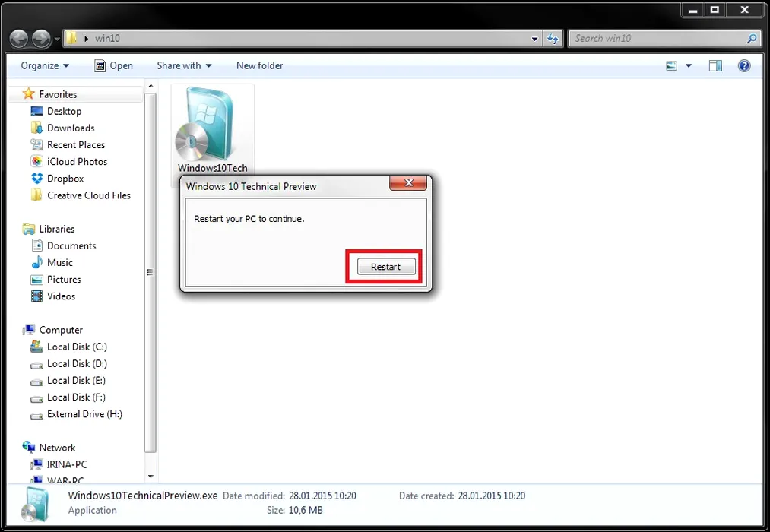The height and width of the screenshot is (532, 770).
Task: Open Desktop from Favorites
Action: [65, 112]
